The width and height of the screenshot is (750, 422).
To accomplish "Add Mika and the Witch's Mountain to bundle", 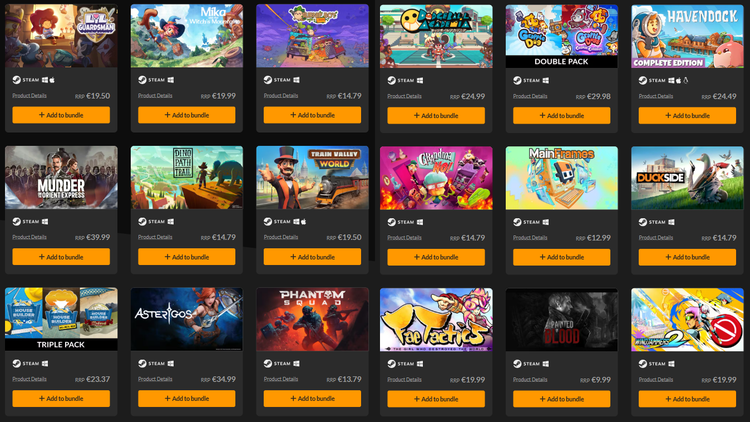I will 187,115.
